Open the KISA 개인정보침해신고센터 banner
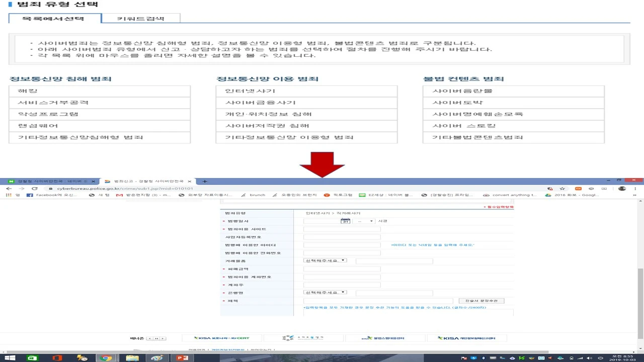The image size is (644, 362). (x=466, y=338)
